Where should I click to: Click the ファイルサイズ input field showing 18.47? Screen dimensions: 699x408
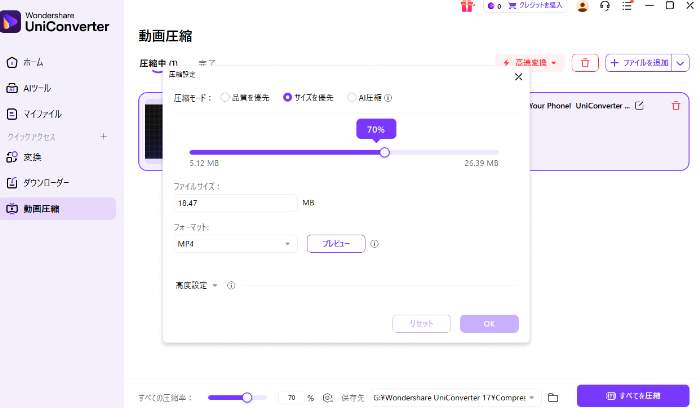pyautogui.click(x=235, y=203)
